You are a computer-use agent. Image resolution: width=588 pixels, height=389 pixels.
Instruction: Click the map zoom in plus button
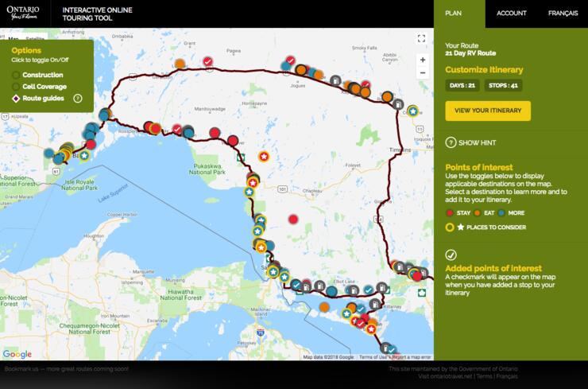click(x=422, y=60)
